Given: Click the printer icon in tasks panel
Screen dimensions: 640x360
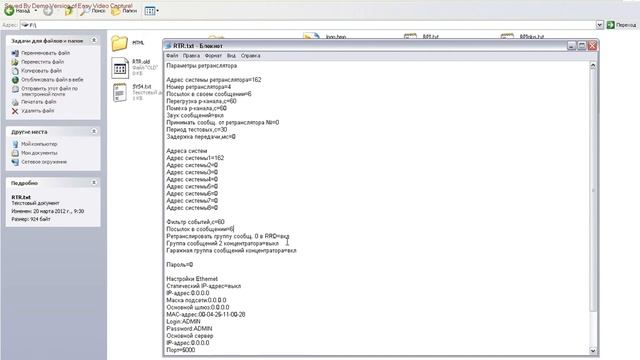Looking at the screenshot, I should coord(15,102).
